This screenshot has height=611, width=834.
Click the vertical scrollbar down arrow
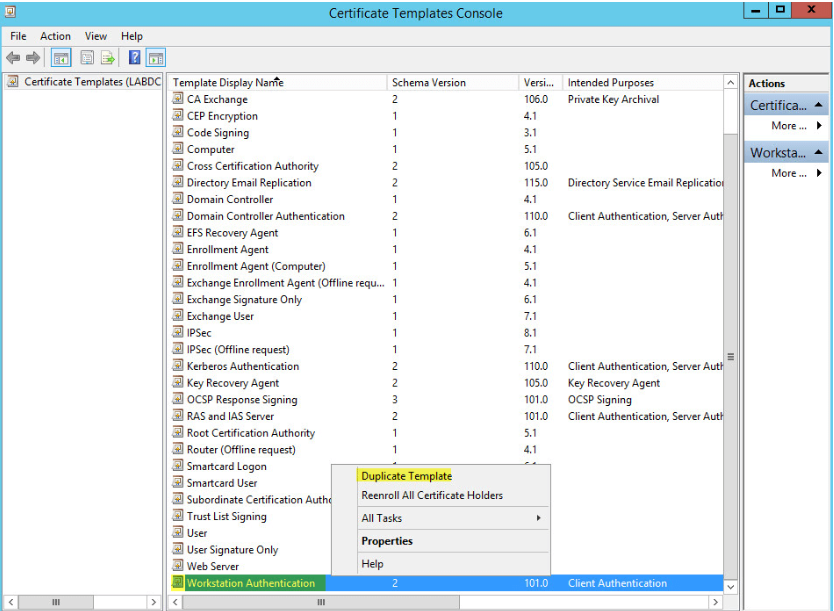pos(731,588)
